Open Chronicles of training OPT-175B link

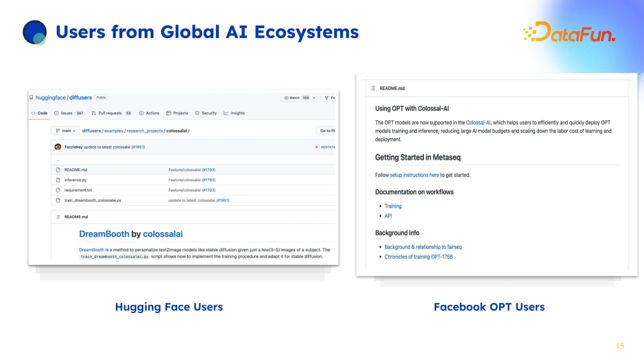pos(419,257)
